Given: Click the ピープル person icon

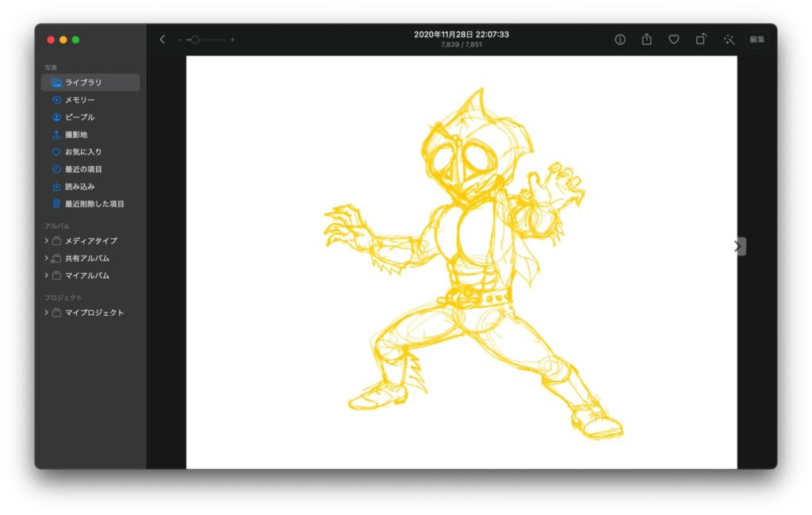Looking at the screenshot, I should pos(56,117).
